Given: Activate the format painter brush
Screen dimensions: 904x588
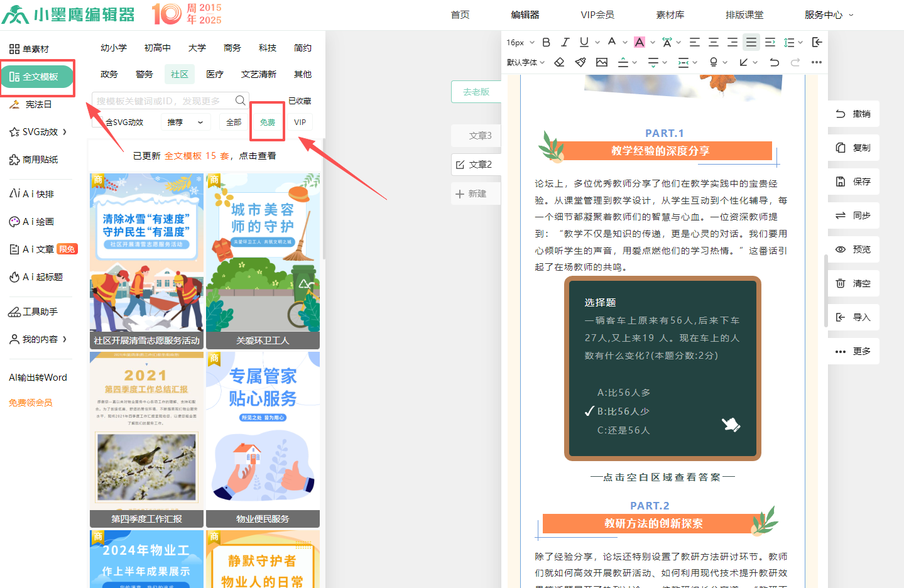Looking at the screenshot, I should [580, 62].
